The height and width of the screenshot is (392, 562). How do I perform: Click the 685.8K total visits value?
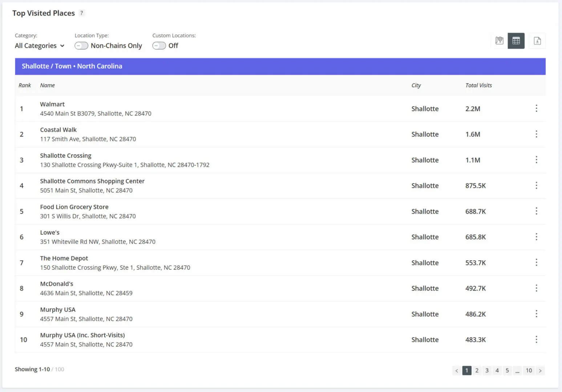tap(476, 237)
